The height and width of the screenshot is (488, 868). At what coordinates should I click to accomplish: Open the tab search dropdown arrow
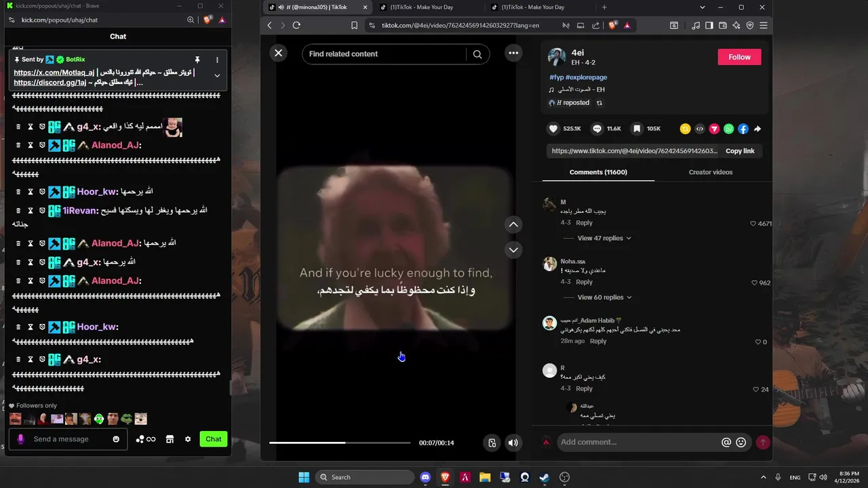(702, 7)
